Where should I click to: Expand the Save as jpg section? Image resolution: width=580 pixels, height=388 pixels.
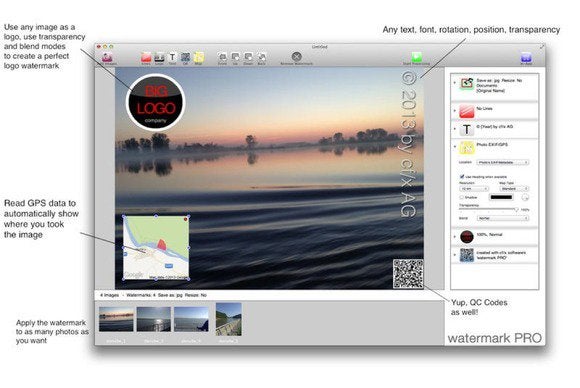(455, 82)
